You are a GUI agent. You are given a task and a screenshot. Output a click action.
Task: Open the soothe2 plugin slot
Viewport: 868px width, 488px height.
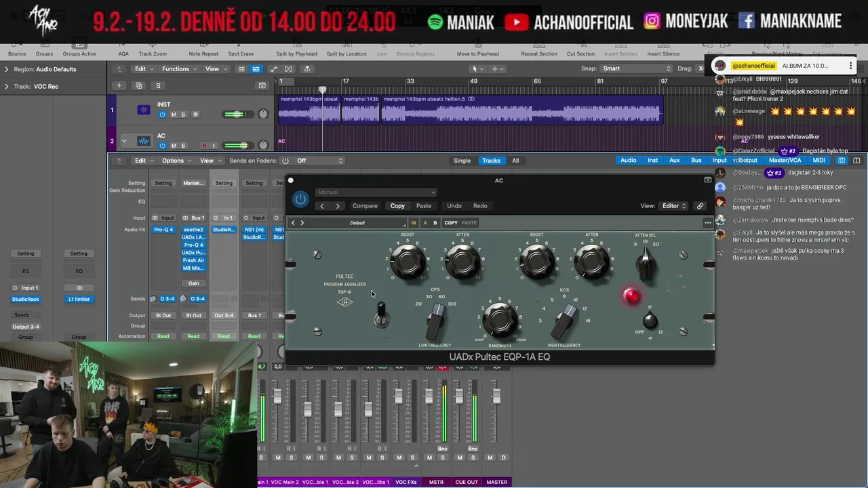[x=194, y=230]
